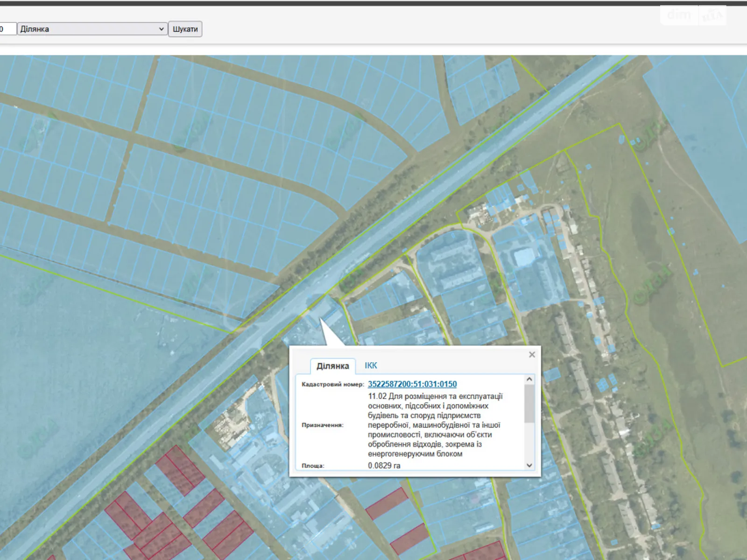This screenshot has height=560, width=747.
Task: Click the dim.ria watermark logo
Action: pyautogui.click(x=694, y=15)
